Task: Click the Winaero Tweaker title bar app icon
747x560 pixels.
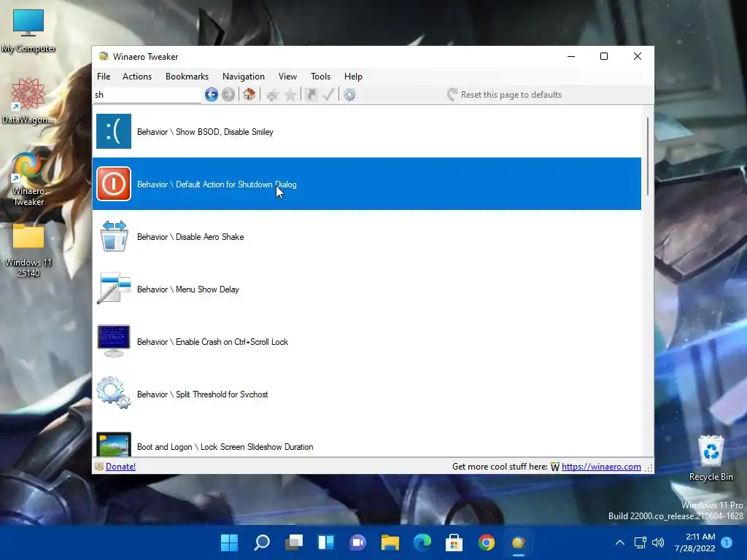Action: (x=104, y=56)
